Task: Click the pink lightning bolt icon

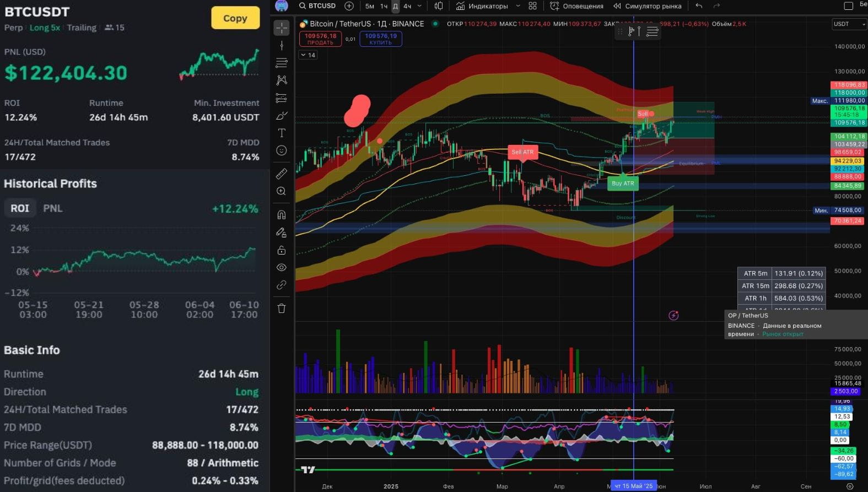Action: click(673, 316)
